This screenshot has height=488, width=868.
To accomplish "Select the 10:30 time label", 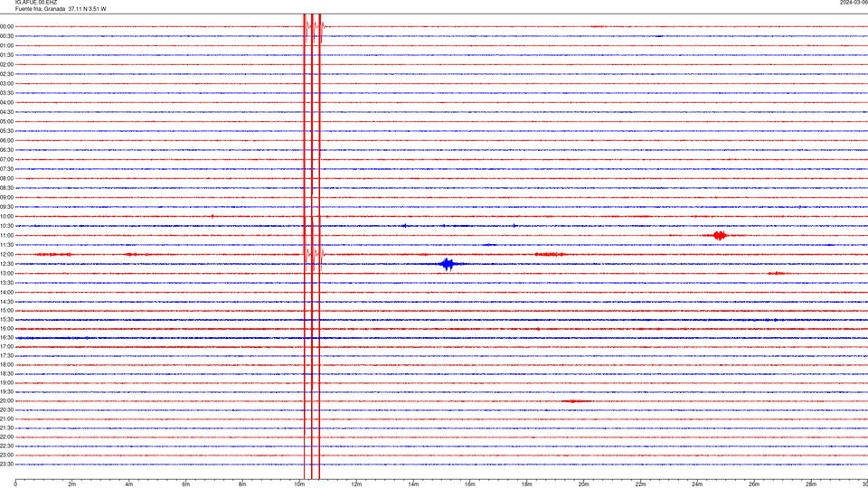I will click(6, 226).
